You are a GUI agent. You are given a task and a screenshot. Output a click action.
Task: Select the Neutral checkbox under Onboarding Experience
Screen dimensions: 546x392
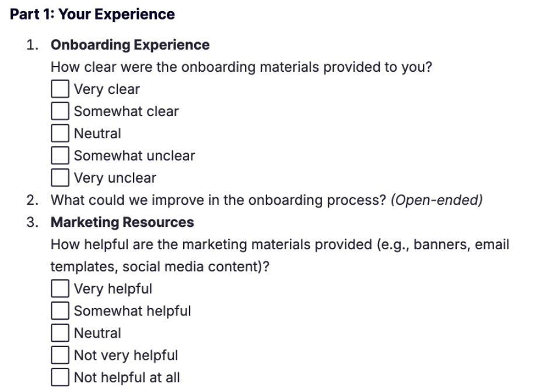point(60,134)
